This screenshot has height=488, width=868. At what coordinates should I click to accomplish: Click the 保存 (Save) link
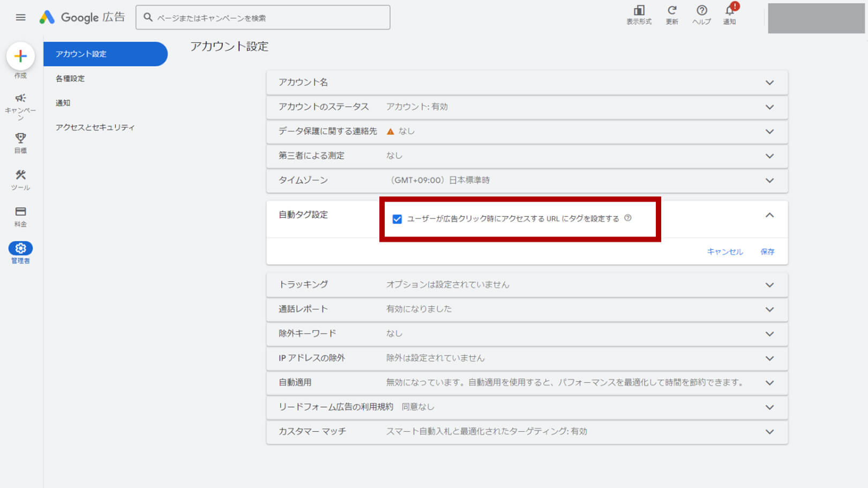point(767,252)
